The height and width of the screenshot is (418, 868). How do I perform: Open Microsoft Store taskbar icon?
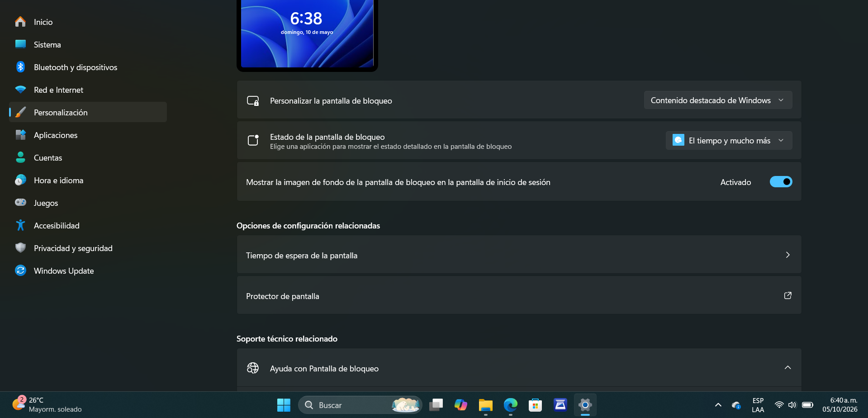coord(536,405)
